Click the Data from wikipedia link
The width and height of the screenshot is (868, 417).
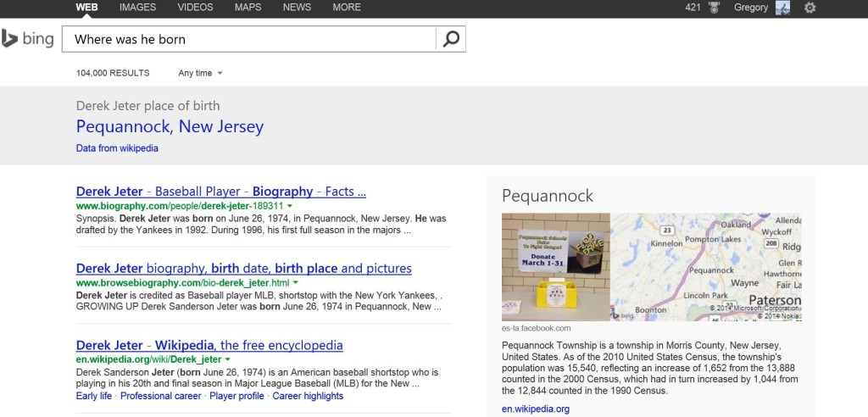117,148
